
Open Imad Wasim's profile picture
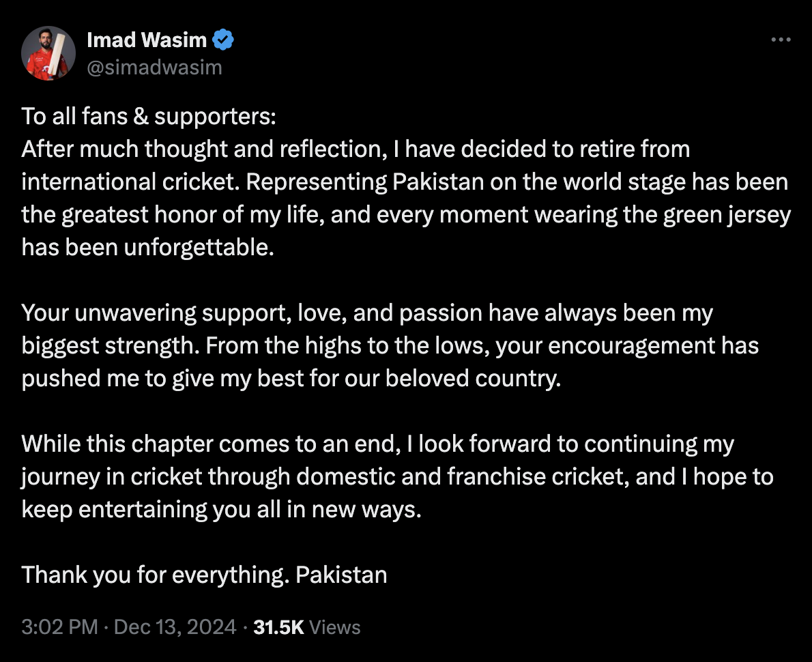click(x=48, y=53)
